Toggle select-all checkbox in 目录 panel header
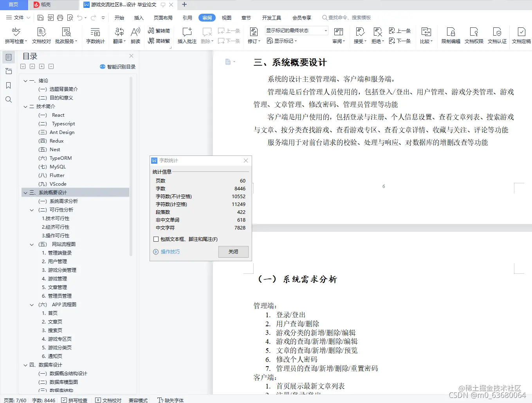Viewport: 532px width, 403px height. click(x=23, y=66)
